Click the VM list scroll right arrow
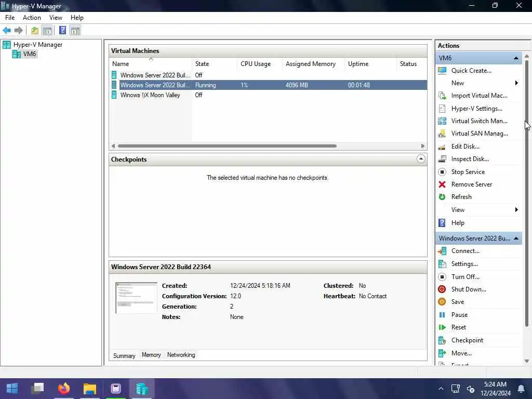The image size is (532, 399). 423,146
